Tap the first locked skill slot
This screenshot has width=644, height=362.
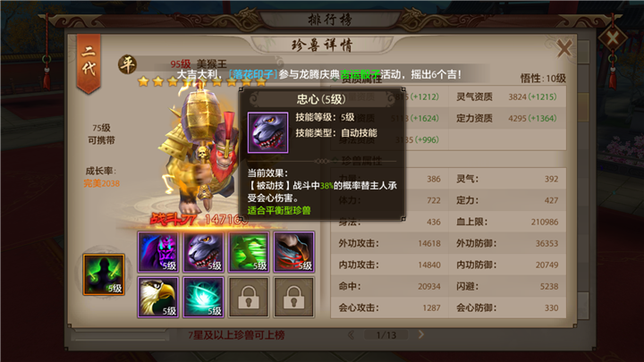tap(249, 297)
